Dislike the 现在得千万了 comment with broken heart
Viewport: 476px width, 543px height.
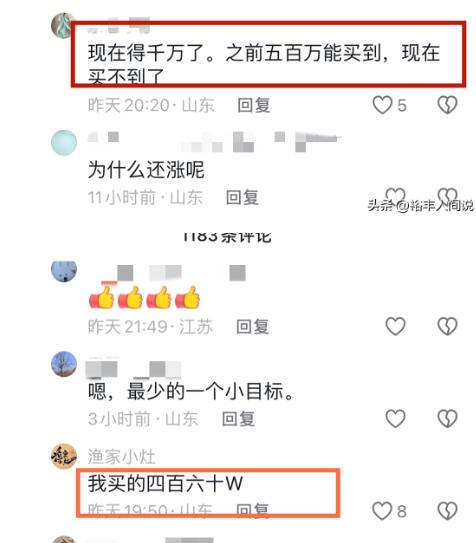(x=447, y=105)
